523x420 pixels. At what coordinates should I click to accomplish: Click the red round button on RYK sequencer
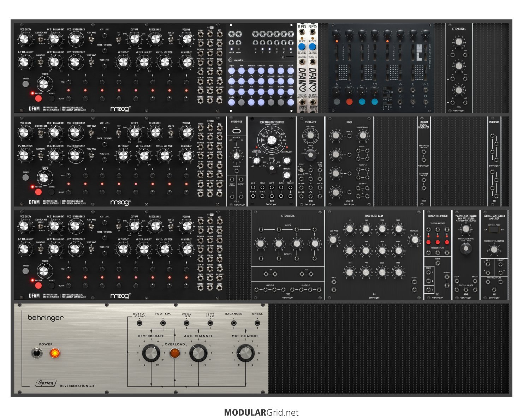[x=349, y=102]
